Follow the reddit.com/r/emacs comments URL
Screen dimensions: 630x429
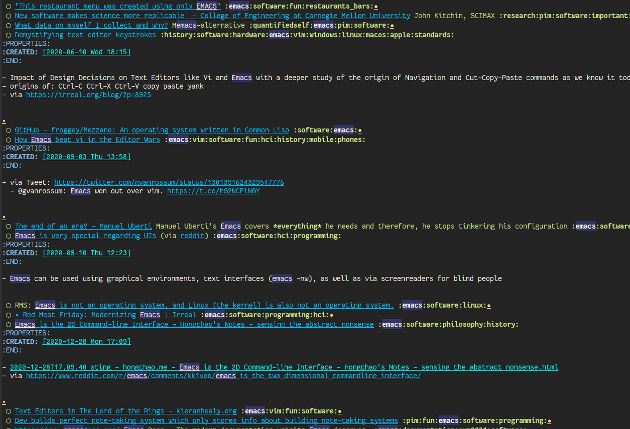(x=223, y=376)
